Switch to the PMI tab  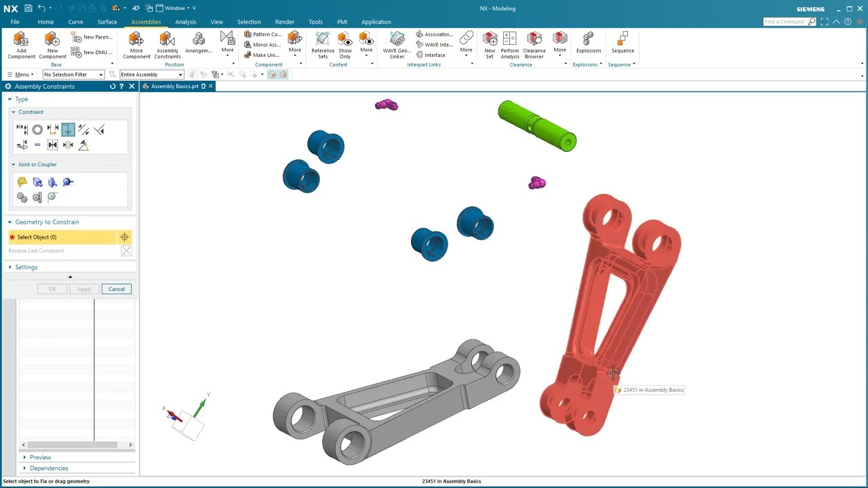(342, 22)
